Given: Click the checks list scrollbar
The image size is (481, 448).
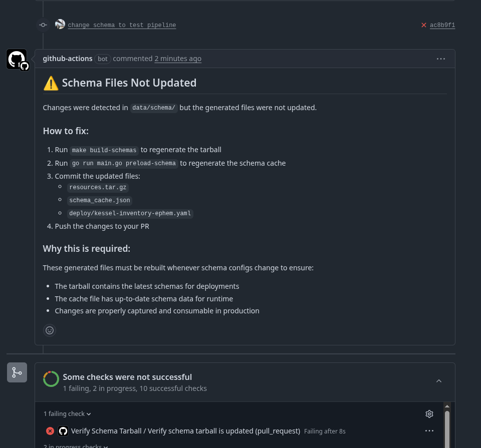Looking at the screenshot, I should click(447, 425).
